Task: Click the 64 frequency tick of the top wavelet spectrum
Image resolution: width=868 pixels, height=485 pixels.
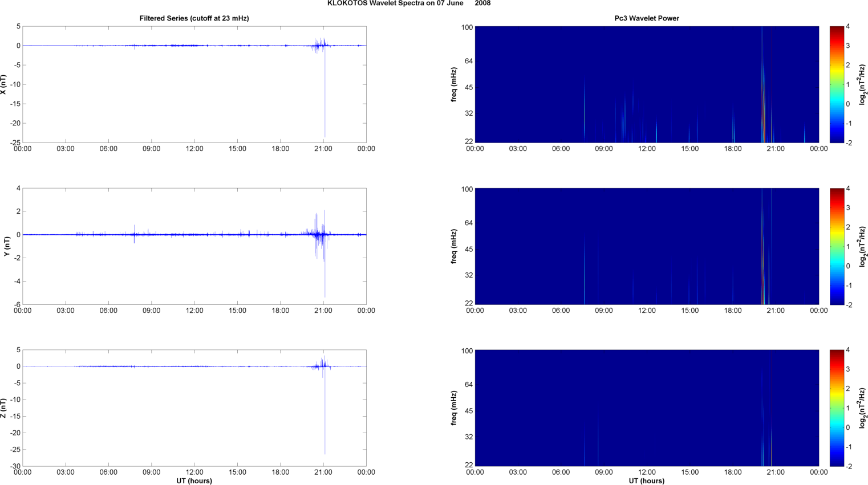Action: pyautogui.click(x=468, y=61)
